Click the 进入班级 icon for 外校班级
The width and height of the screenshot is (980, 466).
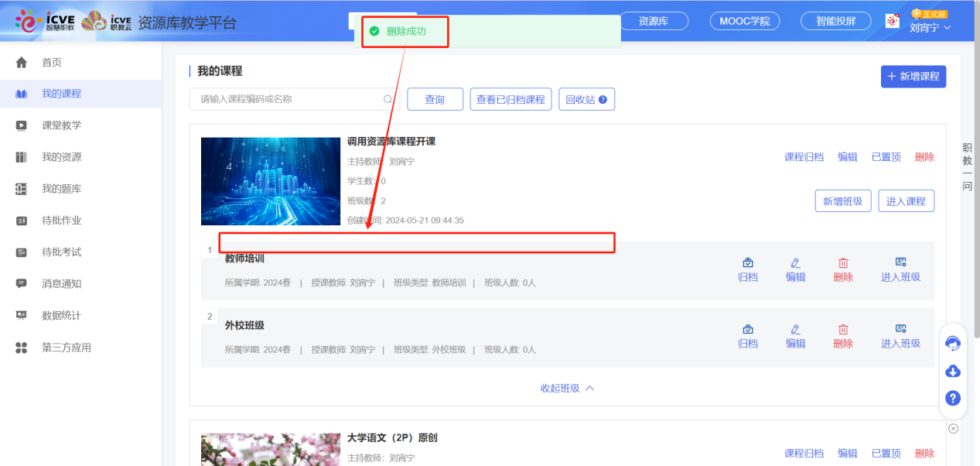(900, 330)
